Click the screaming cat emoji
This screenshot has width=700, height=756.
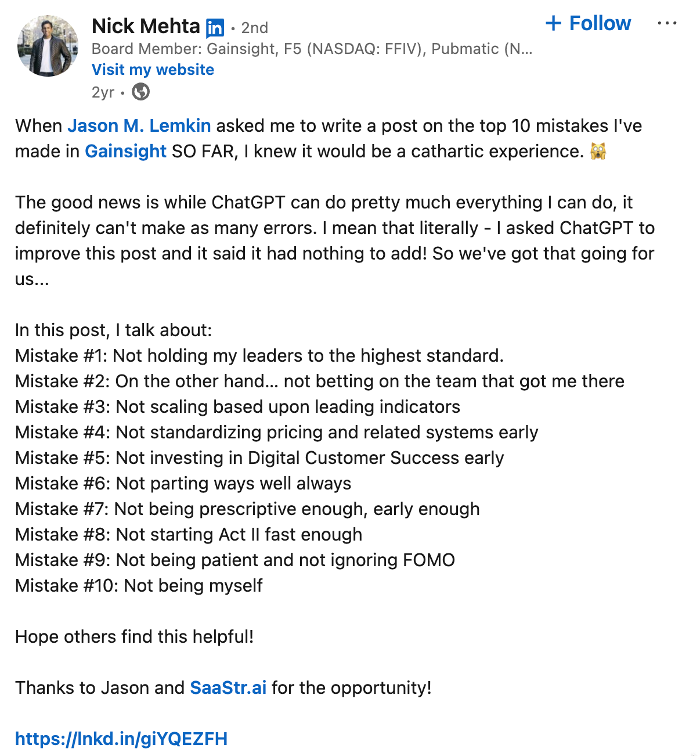coord(598,151)
